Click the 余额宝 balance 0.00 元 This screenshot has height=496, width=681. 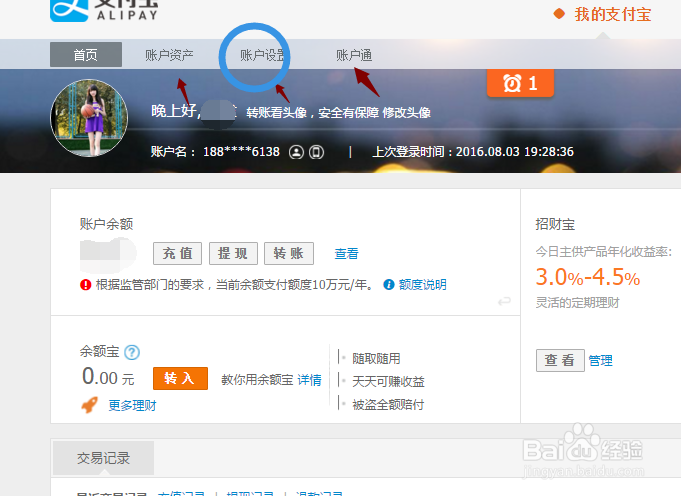[108, 377]
